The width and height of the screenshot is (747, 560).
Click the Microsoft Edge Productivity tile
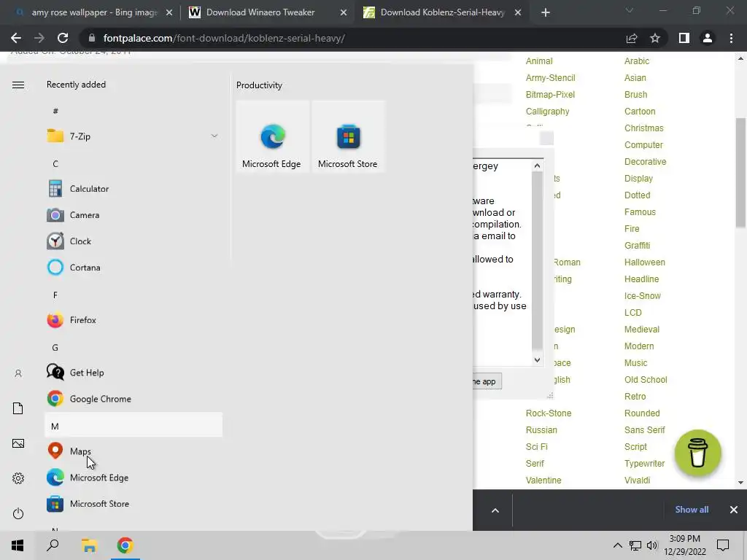pos(272,136)
